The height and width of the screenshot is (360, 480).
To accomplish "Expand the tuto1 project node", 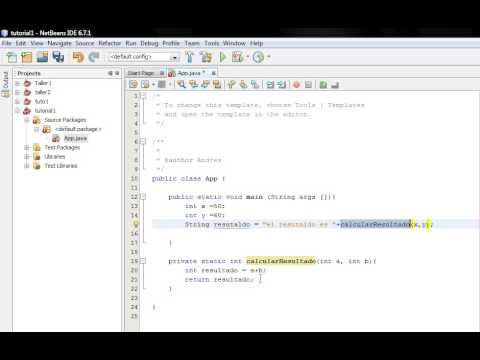I will (18, 101).
